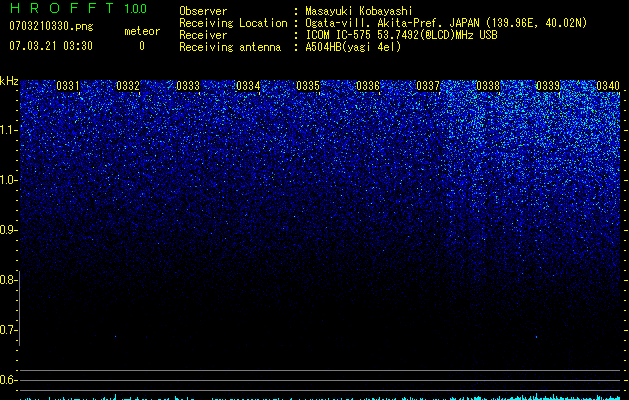The width and height of the screenshot is (629, 400).
Task: Click the gray vertical range bar near 0.8 kHz
Action: click(x=20, y=308)
